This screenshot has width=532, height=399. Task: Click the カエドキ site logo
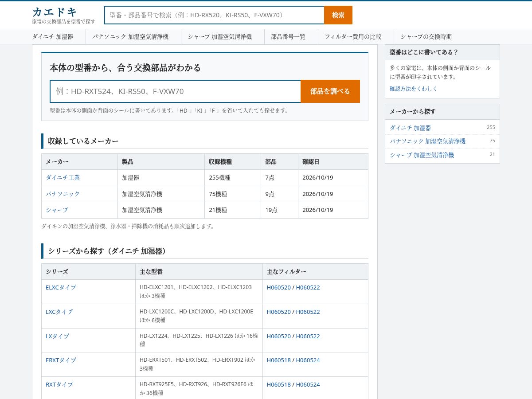(55, 12)
